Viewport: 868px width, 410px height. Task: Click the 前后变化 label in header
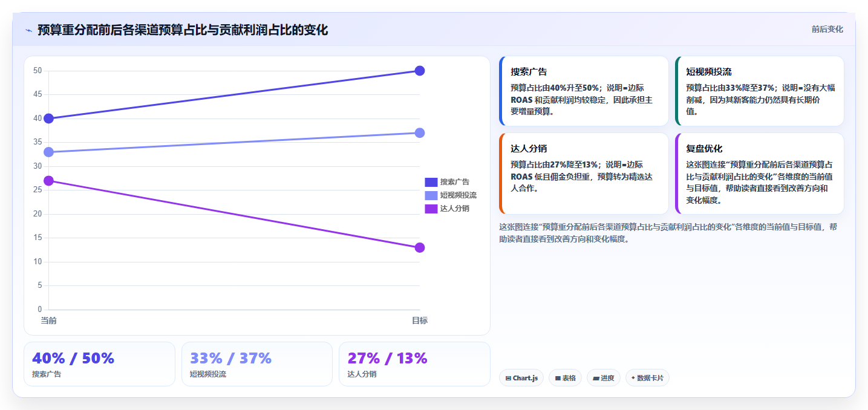[x=827, y=30]
